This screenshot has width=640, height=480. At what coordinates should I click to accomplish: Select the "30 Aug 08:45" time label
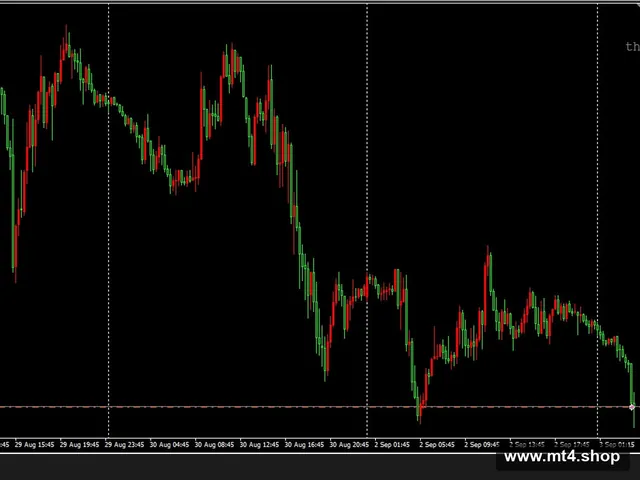pos(214,444)
